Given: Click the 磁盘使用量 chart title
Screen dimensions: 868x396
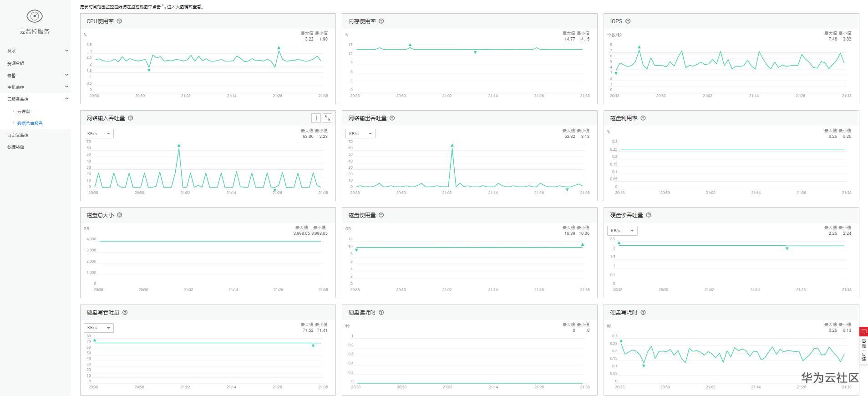Looking at the screenshot, I should click(x=362, y=215).
